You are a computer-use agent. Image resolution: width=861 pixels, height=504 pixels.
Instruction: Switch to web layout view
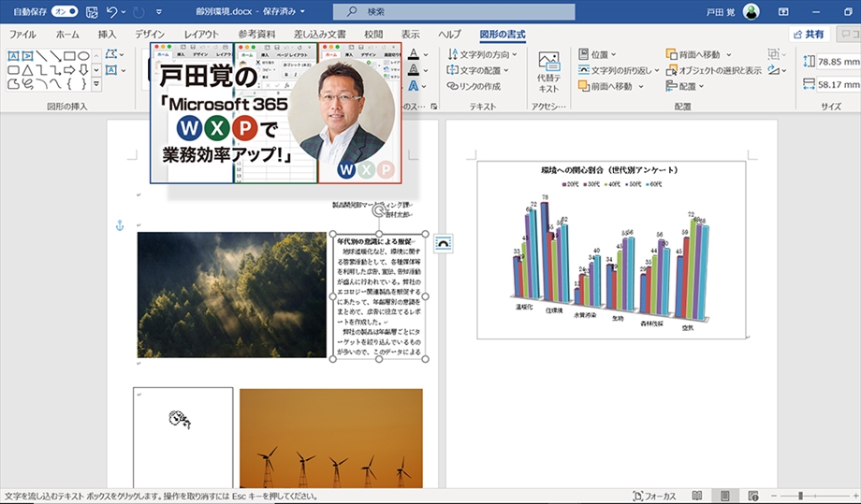click(753, 496)
